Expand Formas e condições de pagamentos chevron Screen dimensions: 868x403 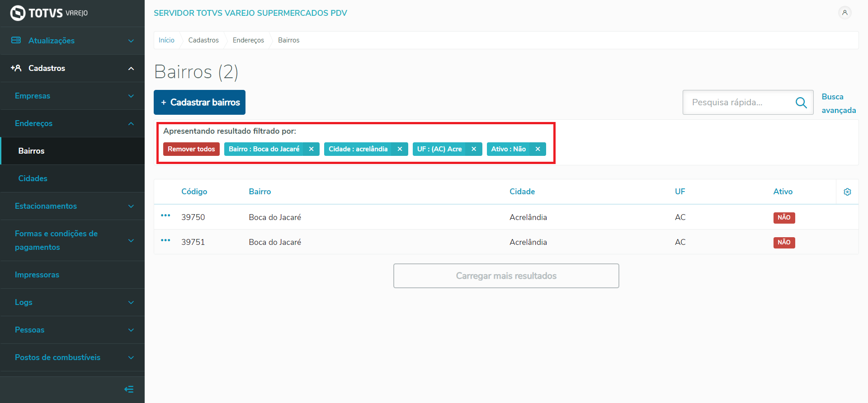[131, 240]
